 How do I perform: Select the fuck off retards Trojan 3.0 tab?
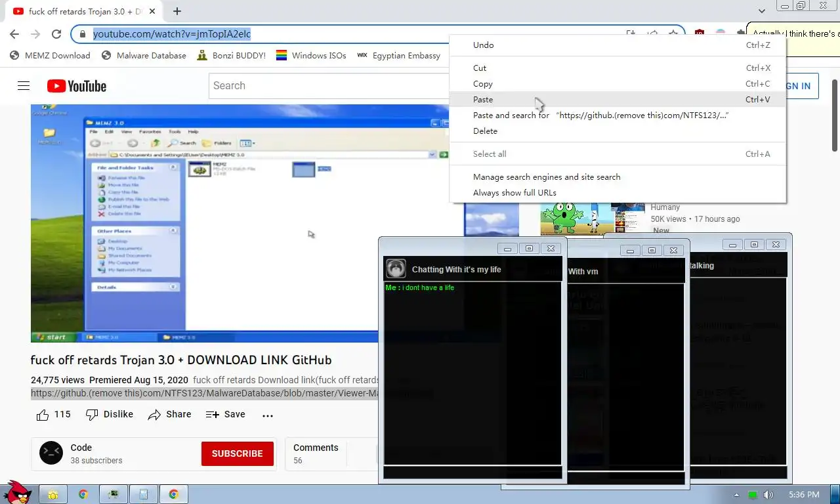coord(84,11)
